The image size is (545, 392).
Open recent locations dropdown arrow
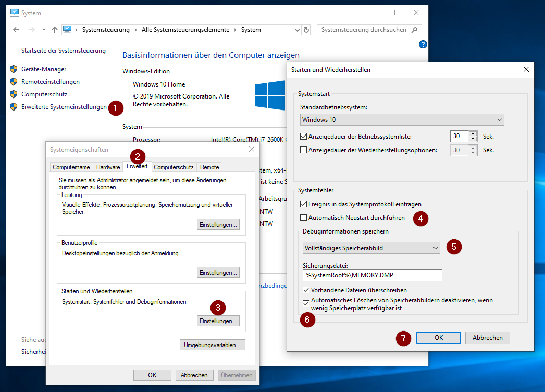(x=44, y=30)
